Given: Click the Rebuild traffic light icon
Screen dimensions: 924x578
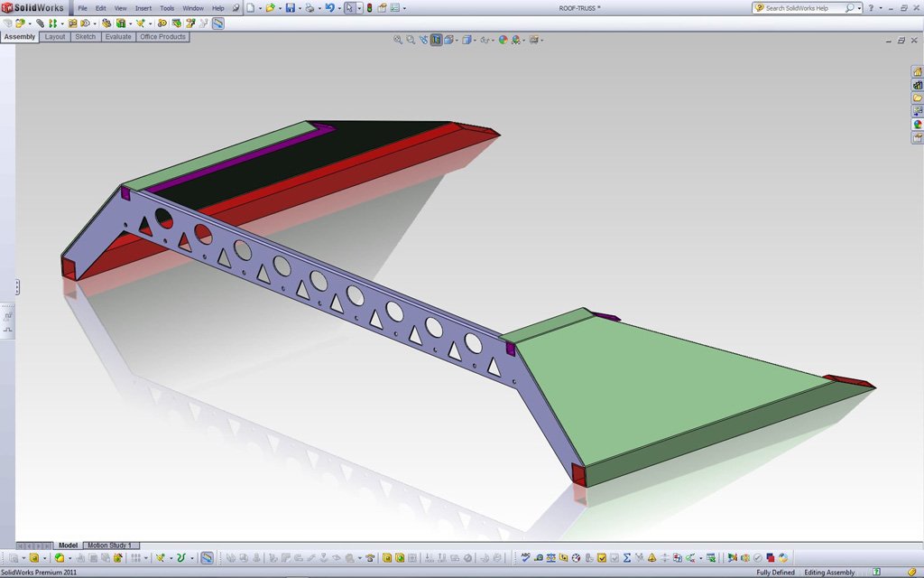Looking at the screenshot, I should coord(369,8).
